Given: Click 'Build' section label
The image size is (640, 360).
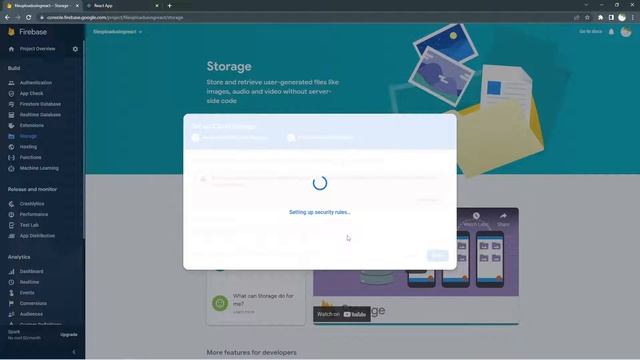Looking at the screenshot, I should coord(14,68).
